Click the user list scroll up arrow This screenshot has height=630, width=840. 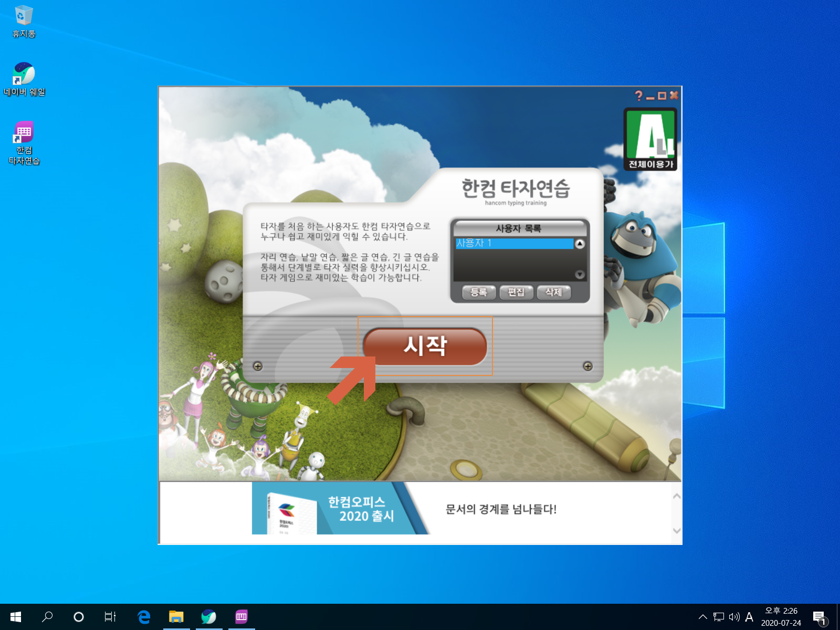point(580,244)
